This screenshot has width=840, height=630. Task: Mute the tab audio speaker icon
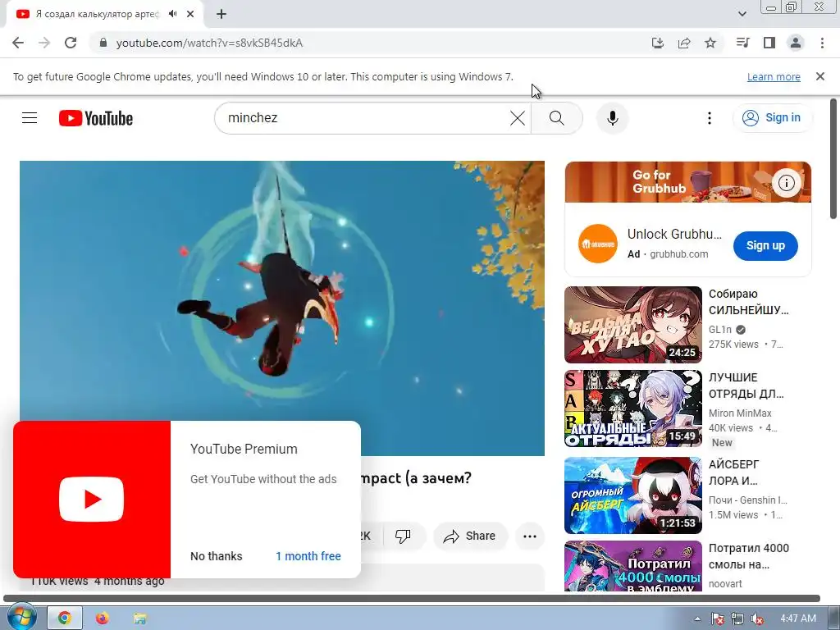(x=172, y=14)
